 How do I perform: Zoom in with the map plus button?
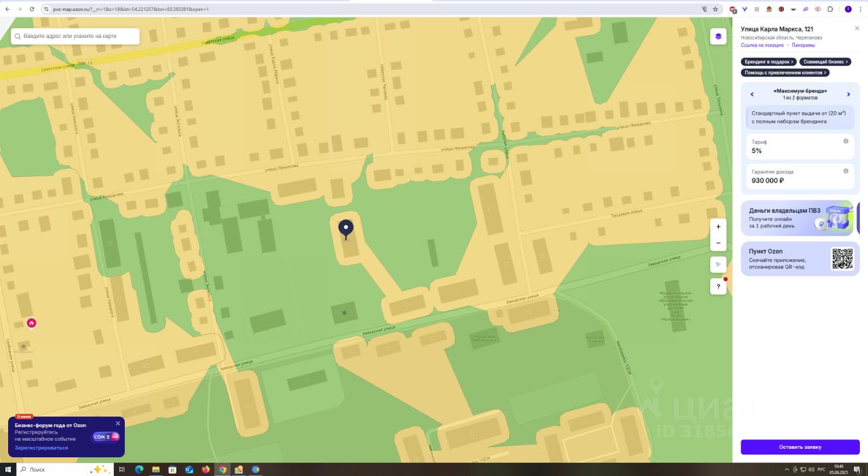tap(718, 226)
